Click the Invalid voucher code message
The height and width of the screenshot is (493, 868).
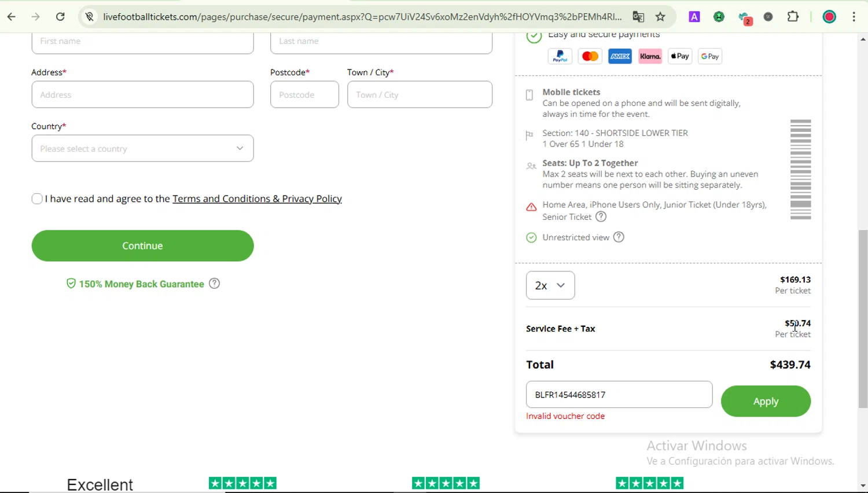coord(565,417)
